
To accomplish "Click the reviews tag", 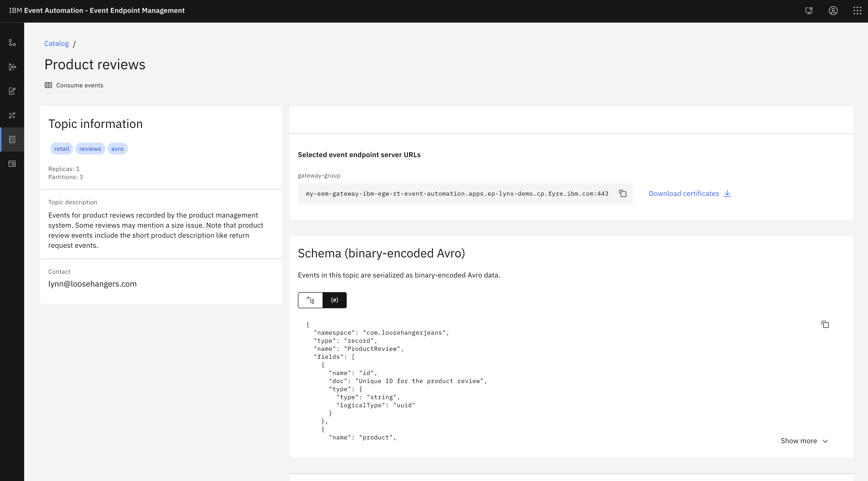I will (90, 149).
